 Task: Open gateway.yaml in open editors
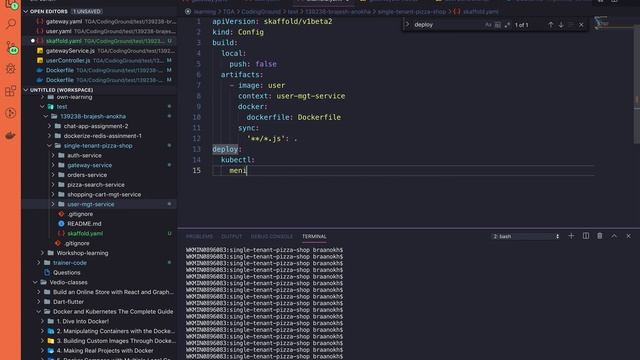pyautogui.click(x=100, y=21)
